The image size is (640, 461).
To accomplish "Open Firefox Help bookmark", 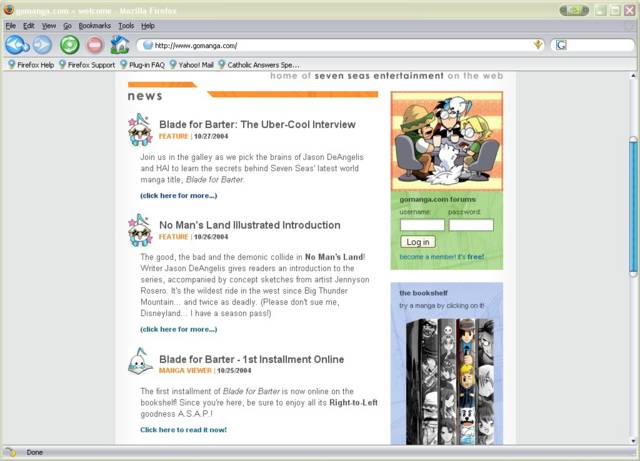I will 31,65.
